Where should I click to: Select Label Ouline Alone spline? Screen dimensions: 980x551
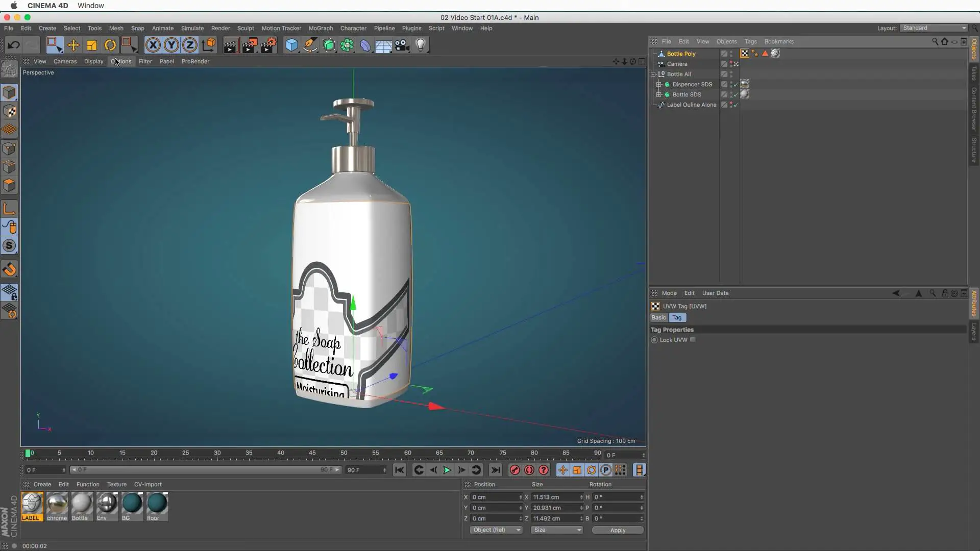692,105
